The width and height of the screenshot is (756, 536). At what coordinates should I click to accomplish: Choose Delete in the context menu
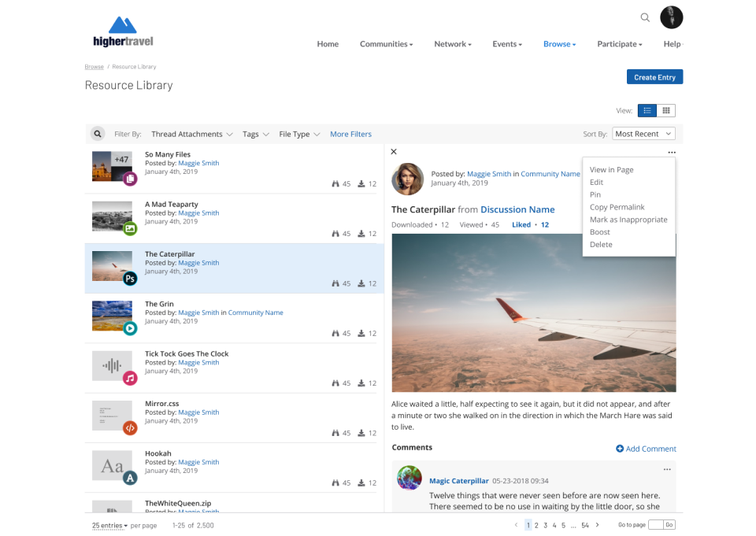point(601,244)
